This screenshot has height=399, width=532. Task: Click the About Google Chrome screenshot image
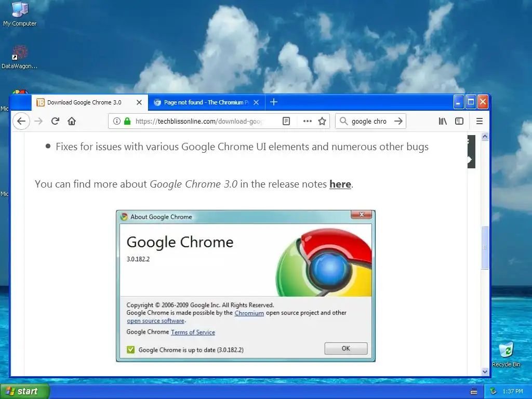[x=246, y=286]
